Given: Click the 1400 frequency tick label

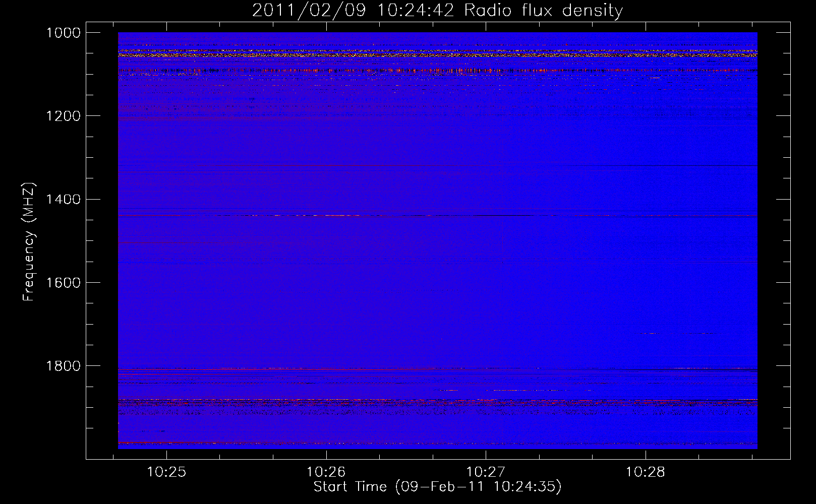Looking at the screenshot, I should point(64,200).
